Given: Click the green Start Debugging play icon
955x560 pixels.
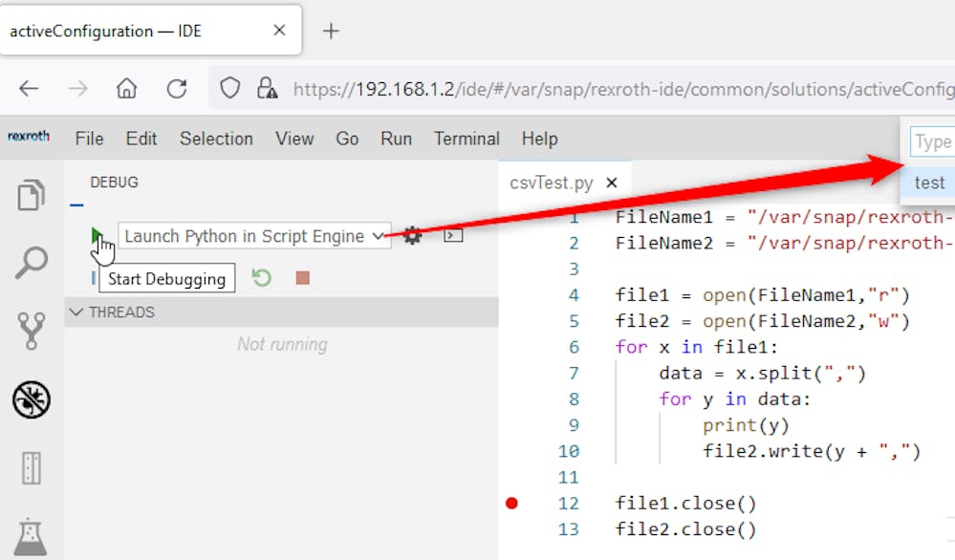Looking at the screenshot, I should click(96, 235).
